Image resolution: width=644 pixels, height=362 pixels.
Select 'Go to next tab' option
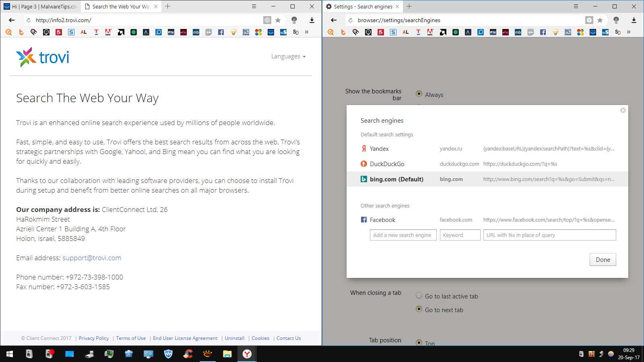point(419,309)
